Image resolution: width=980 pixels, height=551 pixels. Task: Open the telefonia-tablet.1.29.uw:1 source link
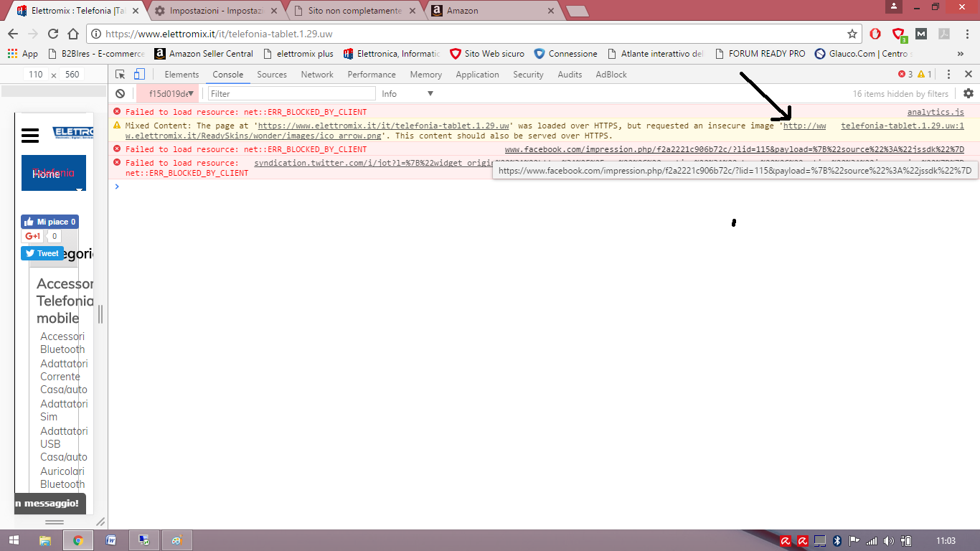point(903,126)
